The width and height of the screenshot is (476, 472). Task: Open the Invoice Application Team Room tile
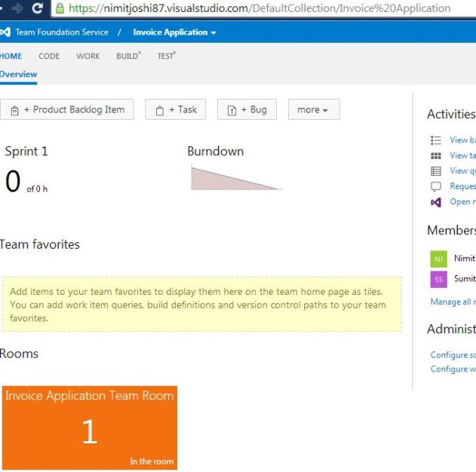pyautogui.click(x=89, y=428)
